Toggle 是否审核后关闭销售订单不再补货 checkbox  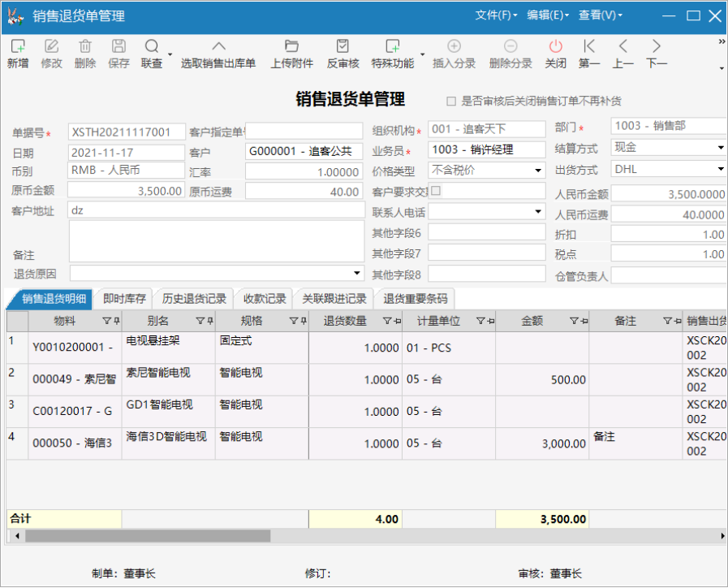[x=450, y=102]
